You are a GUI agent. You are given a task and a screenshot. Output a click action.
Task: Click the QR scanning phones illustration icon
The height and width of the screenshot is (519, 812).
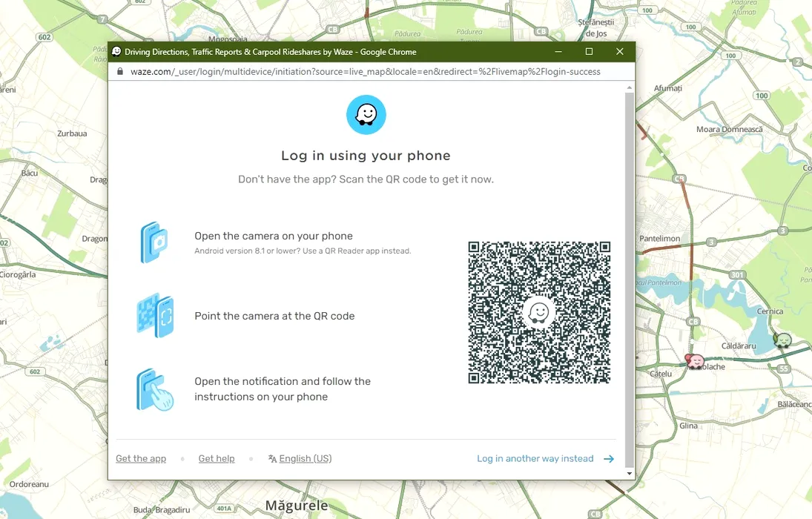tap(156, 315)
